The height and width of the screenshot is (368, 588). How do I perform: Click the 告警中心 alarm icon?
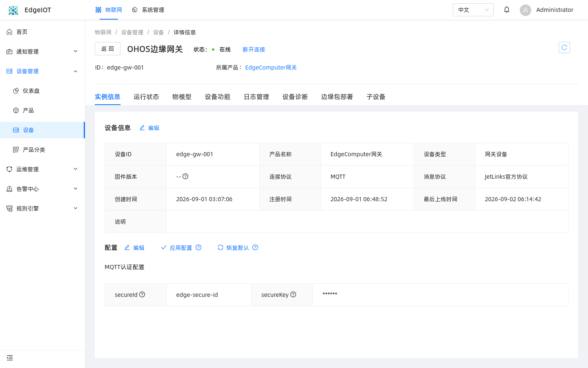(9, 189)
